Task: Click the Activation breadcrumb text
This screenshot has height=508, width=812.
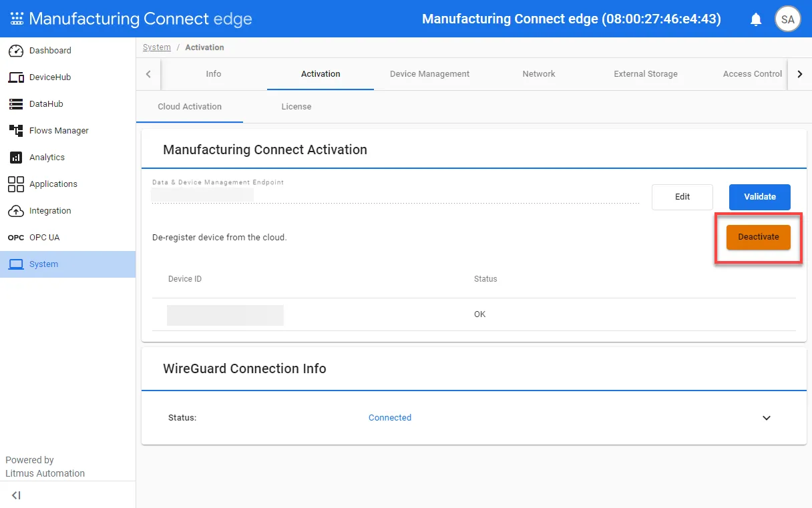Action: point(204,47)
